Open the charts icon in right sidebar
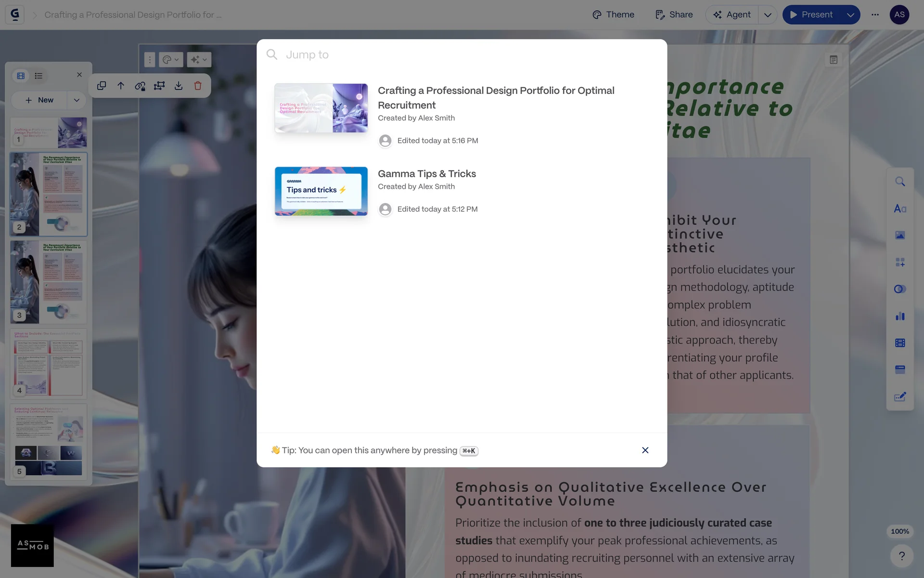 [x=900, y=316]
